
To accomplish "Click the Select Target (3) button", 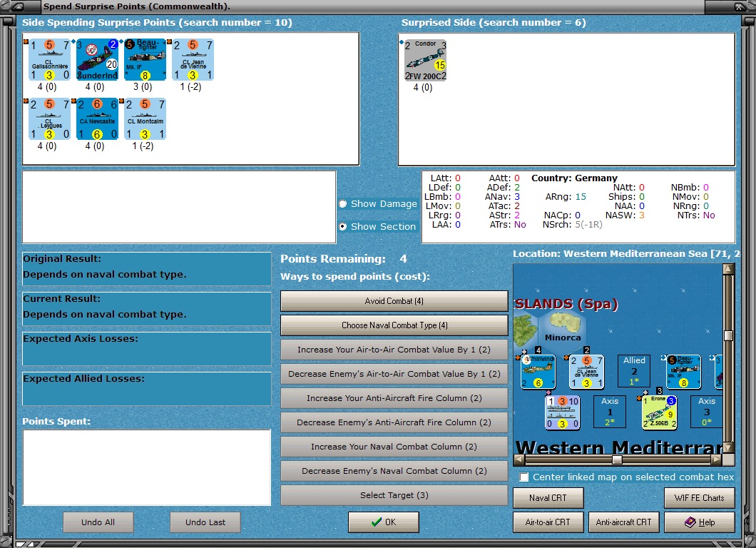I will (x=394, y=495).
